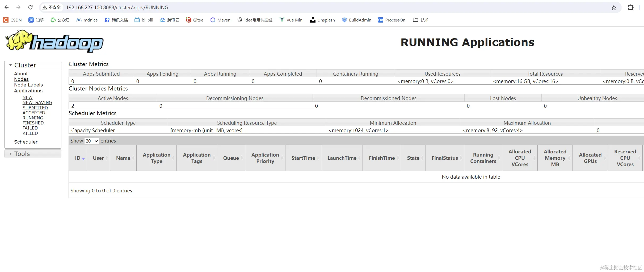Click the address bar URL

[117, 7]
